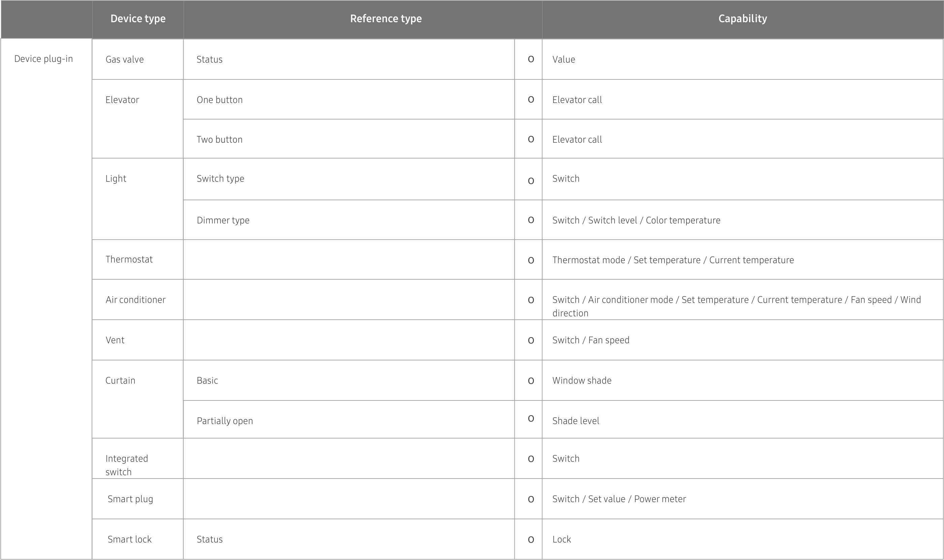Click "Switch / Set value / Power meter" capability
The image size is (944, 560).
coord(619,499)
